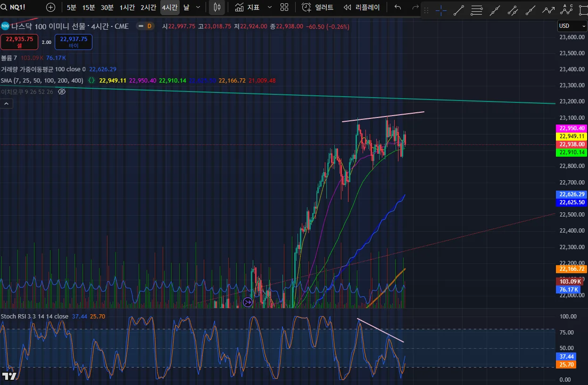Select the crosshair cursor tool
Screen dimensions: 588x385
(441, 9)
